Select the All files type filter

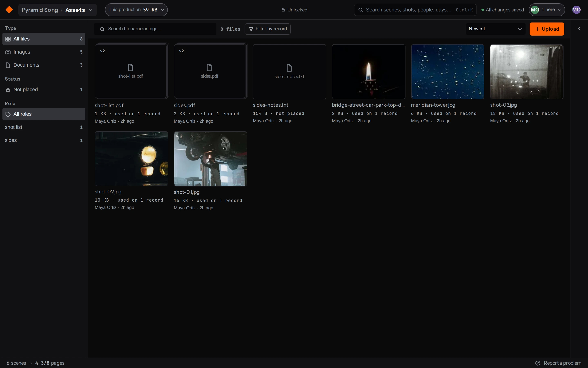[44, 39]
